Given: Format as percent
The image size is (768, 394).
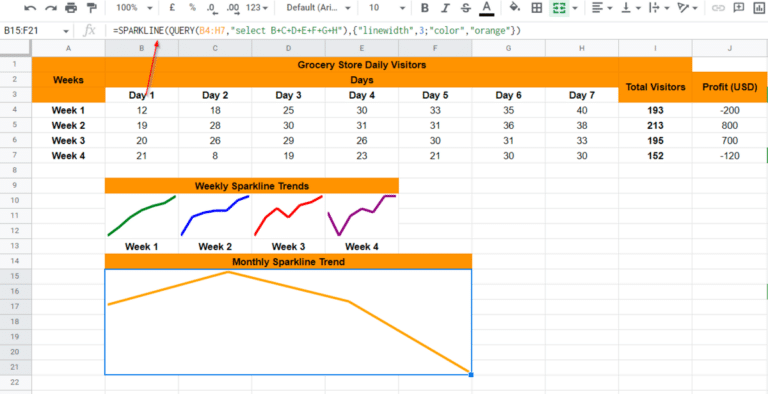Looking at the screenshot, I should 192,8.
